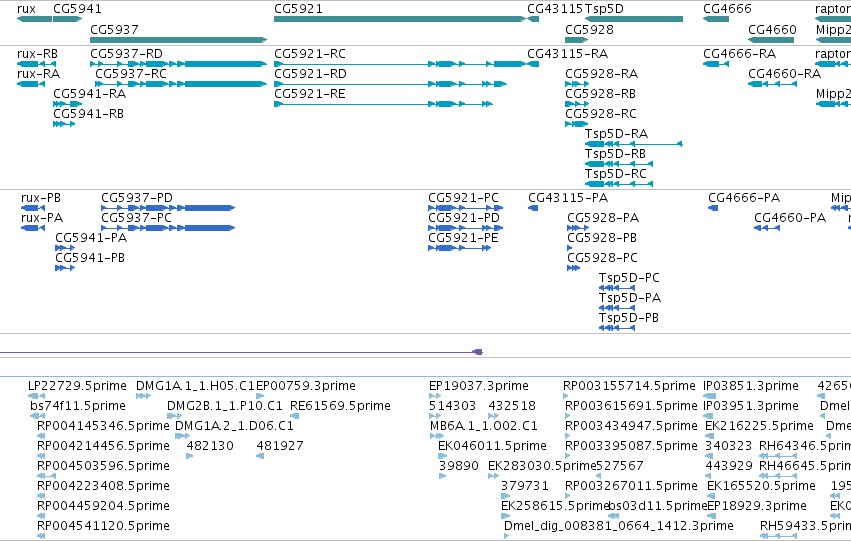The height and width of the screenshot is (541, 851).
Task: Click EST MB6A.1_1.O02.C1
Action: pyautogui.click(x=437, y=436)
